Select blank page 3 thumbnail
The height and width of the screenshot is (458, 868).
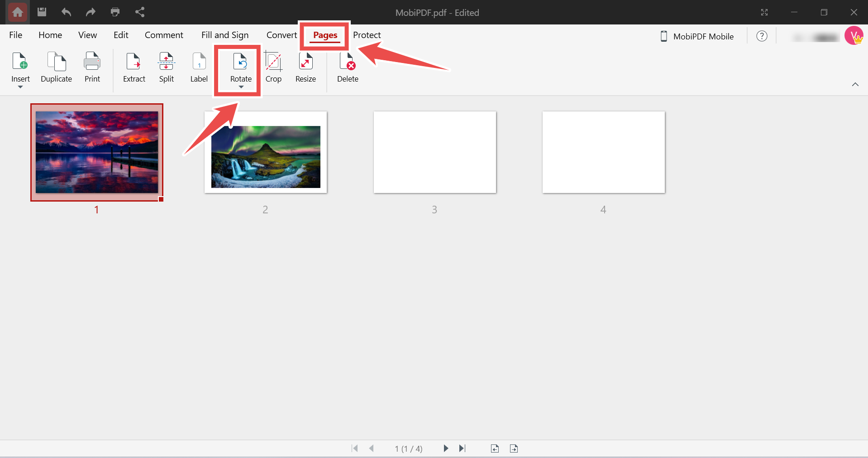coord(435,152)
